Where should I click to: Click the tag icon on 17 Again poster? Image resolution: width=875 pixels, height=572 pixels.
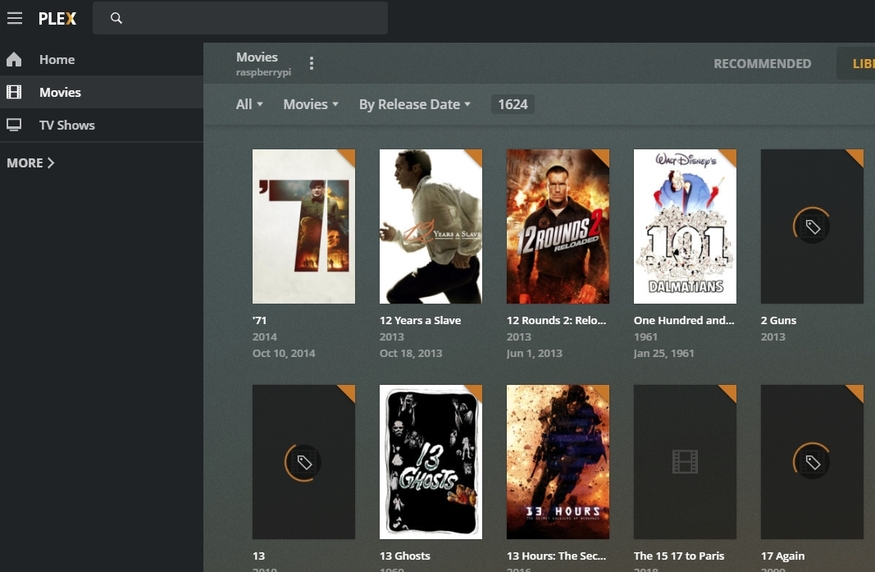tap(812, 462)
